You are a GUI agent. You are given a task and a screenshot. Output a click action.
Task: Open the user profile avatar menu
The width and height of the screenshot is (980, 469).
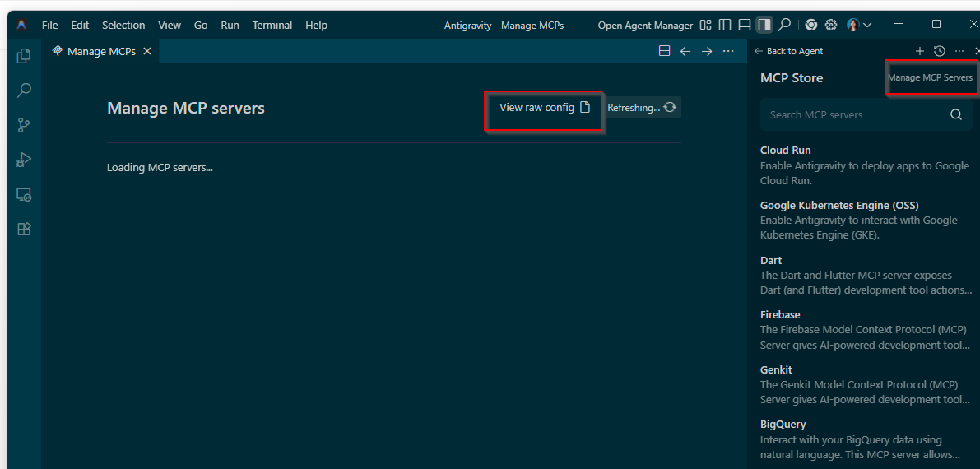[859, 25]
